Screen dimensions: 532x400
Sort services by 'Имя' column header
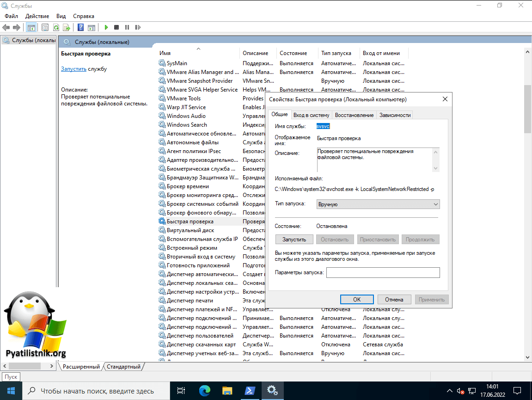click(x=165, y=53)
